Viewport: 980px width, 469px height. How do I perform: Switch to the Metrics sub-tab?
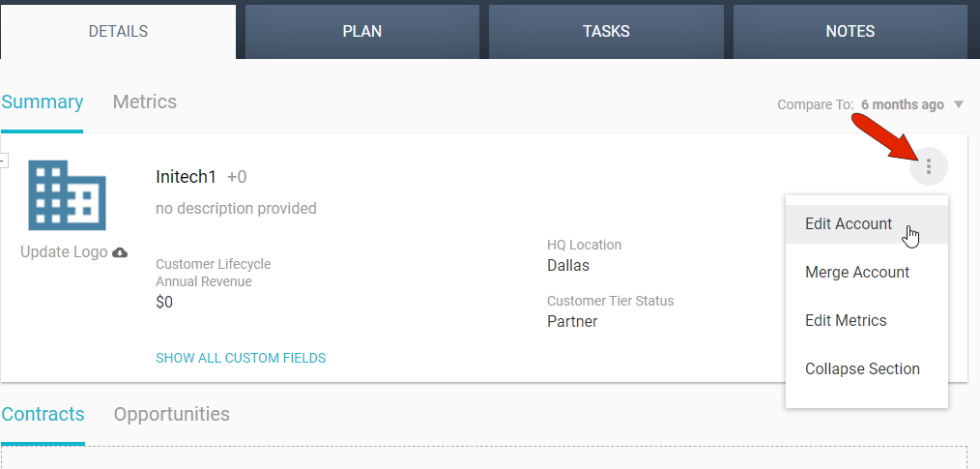[x=145, y=102]
